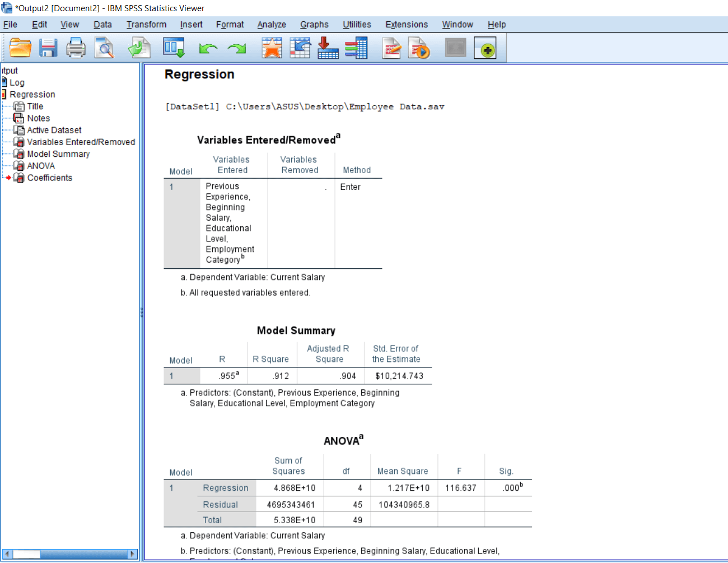Click the ANOVA table title

click(x=343, y=440)
